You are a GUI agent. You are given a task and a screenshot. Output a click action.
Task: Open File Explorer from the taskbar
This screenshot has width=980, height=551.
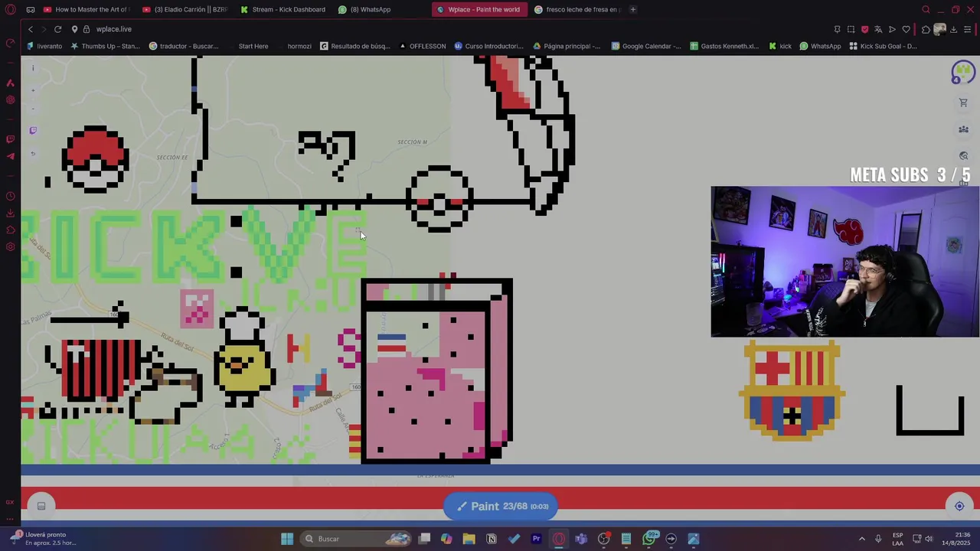[469, 539]
